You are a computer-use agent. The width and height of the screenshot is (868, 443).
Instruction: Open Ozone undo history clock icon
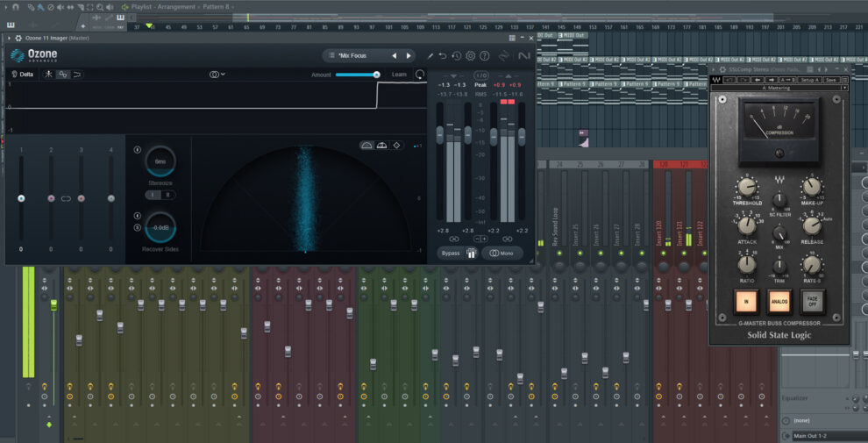[456, 56]
